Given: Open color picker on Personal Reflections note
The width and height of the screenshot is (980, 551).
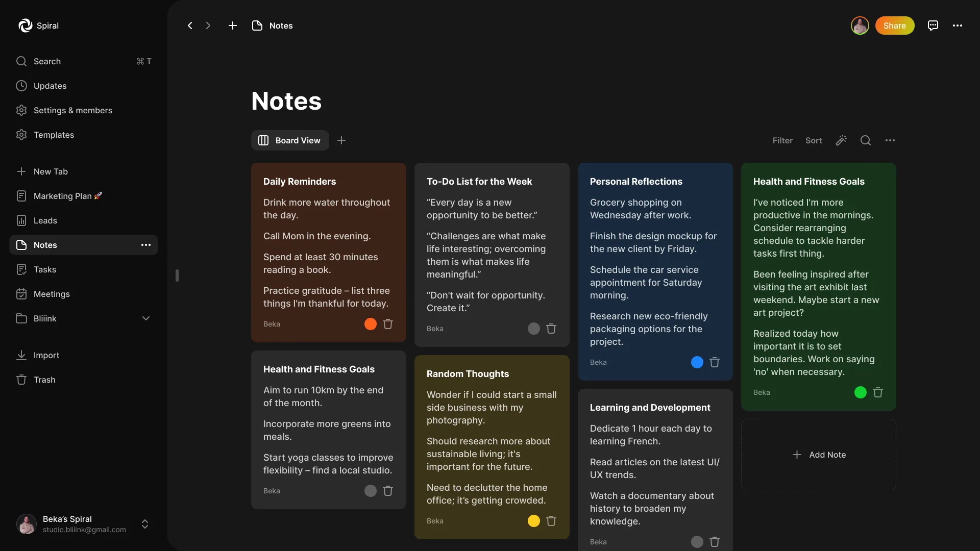Looking at the screenshot, I should click(697, 362).
